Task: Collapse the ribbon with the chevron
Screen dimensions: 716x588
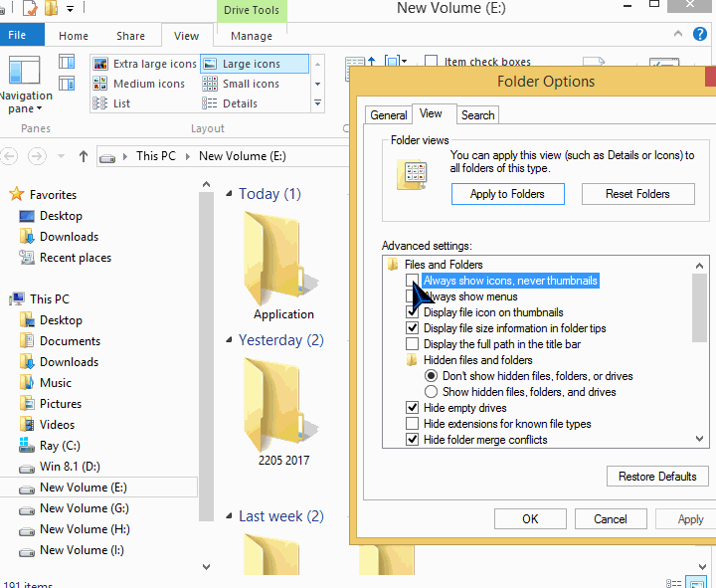Action: [678, 34]
